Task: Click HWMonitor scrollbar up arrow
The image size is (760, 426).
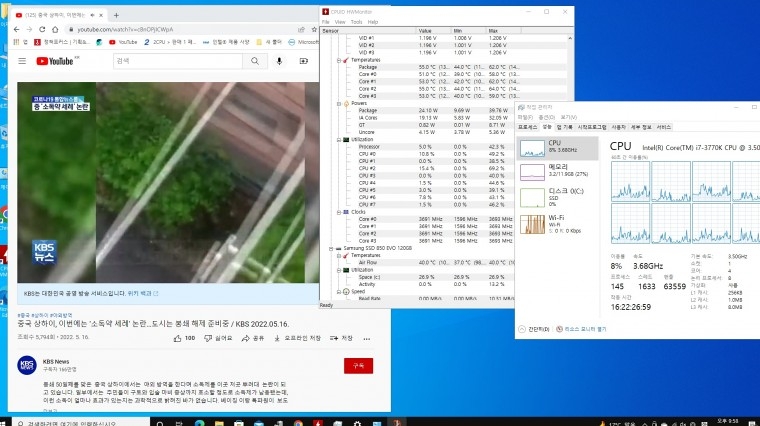Action: pos(570,38)
